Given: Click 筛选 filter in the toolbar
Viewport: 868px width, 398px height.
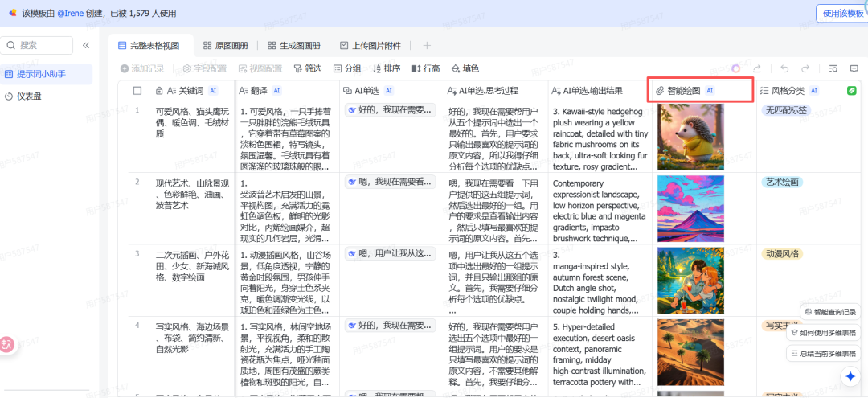Looking at the screenshot, I should pos(307,68).
